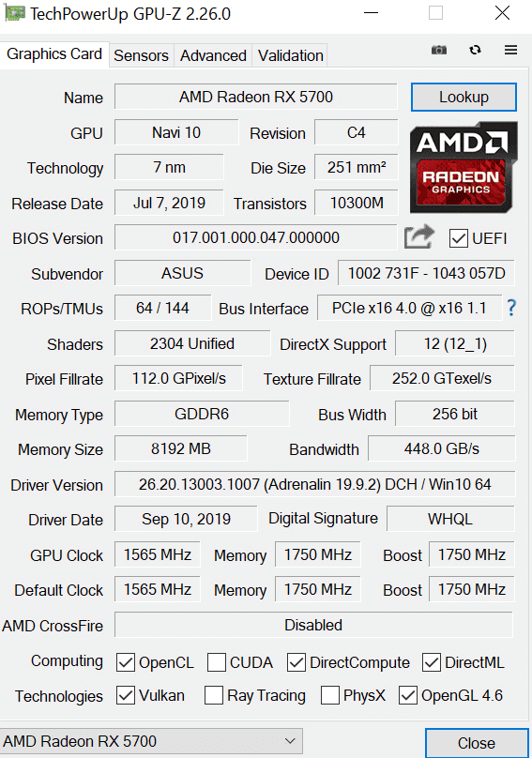Click the BIOS export share icon
The image size is (532, 758).
pos(418,236)
